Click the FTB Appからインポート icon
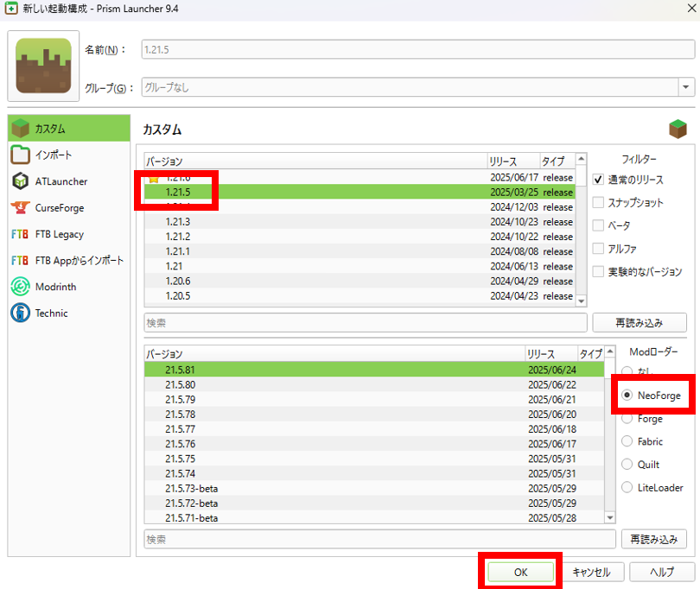 coord(20,261)
